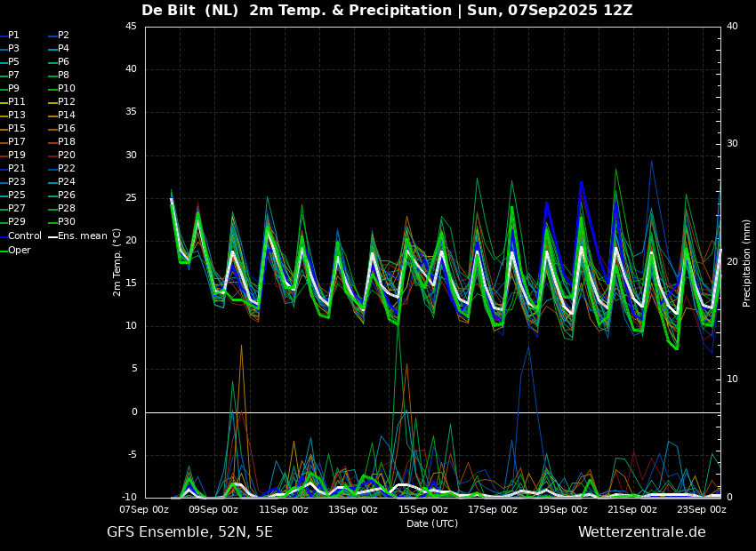Click the Date (UTC) axis title
This screenshot has height=551, width=756.
coord(432,523)
